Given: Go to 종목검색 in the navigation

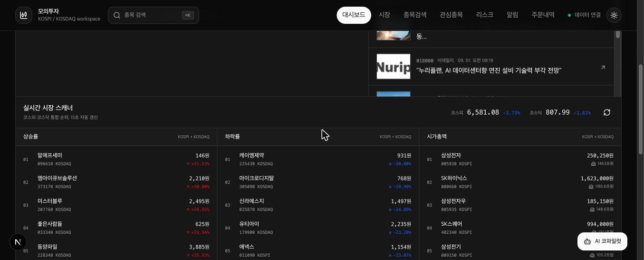Looking at the screenshot, I should pyautogui.click(x=415, y=15).
